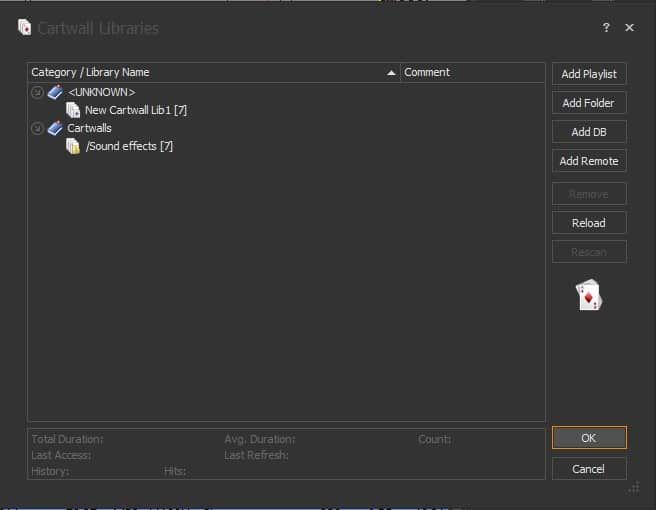
Task: Click the help question mark button
Action: [x=606, y=28]
